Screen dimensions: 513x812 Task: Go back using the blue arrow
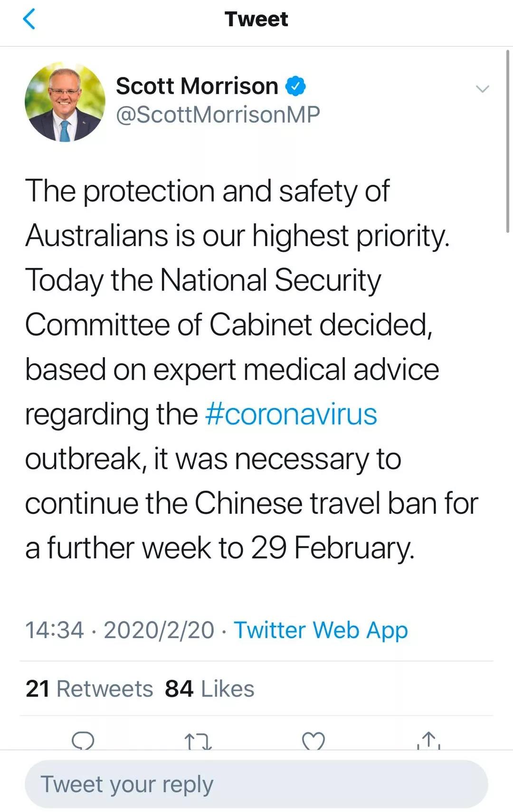tap(29, 19)
